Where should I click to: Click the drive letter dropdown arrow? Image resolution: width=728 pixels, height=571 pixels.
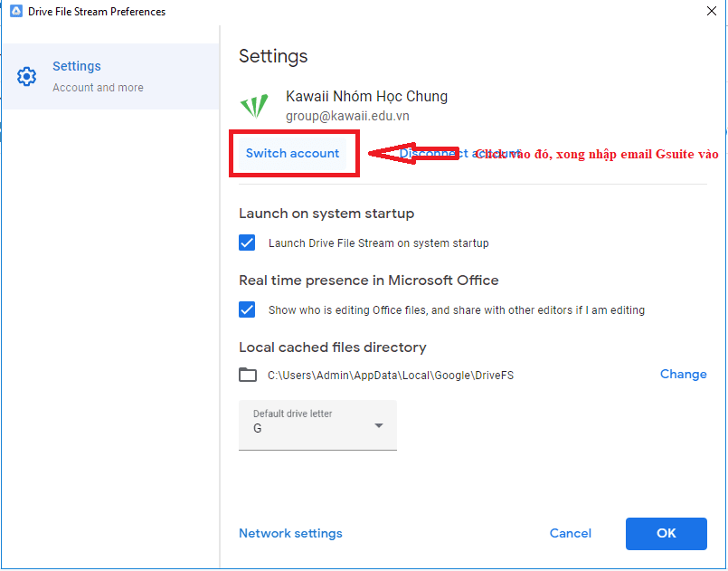(x=379, y=425)
